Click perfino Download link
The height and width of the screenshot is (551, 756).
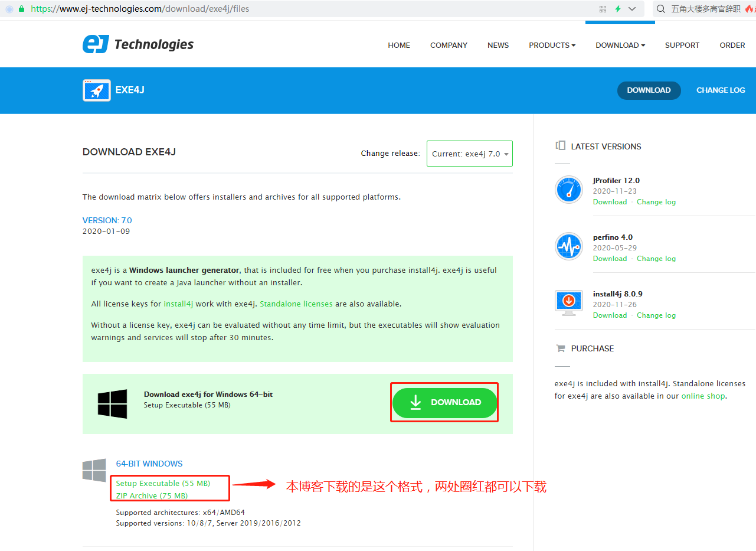[610, 259]
